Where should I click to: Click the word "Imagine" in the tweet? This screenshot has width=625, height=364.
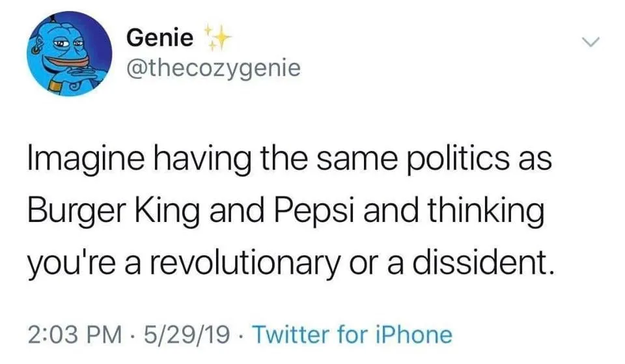[x=74, y=160]
